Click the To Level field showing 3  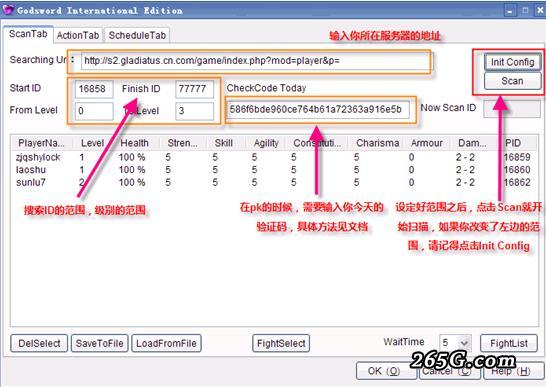tap(194, 111)
